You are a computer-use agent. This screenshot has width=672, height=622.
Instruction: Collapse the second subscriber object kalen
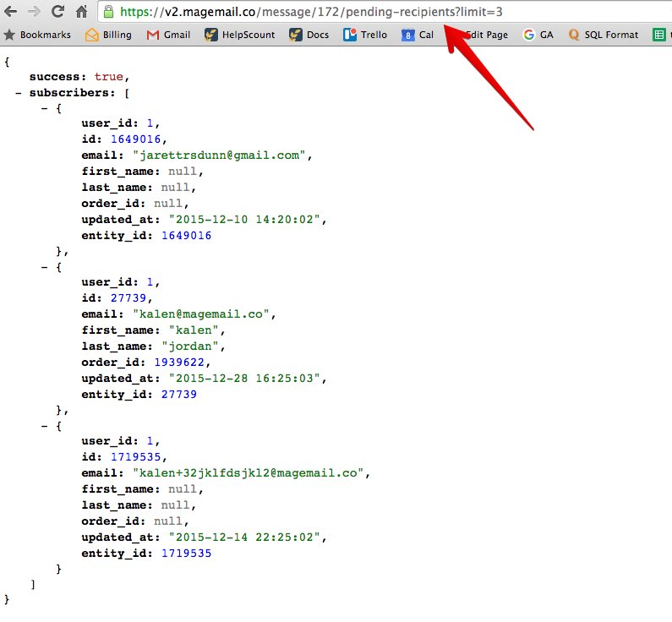coord(46,267)
